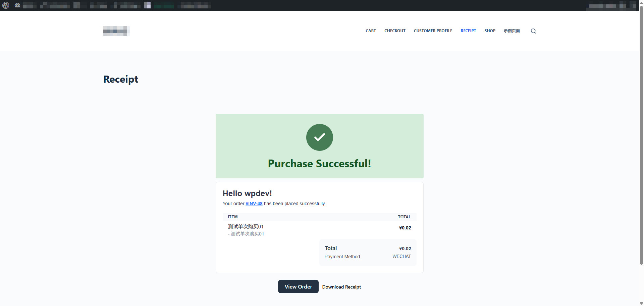Open the CART page
The image size is (644, 306).
[371, 31]
